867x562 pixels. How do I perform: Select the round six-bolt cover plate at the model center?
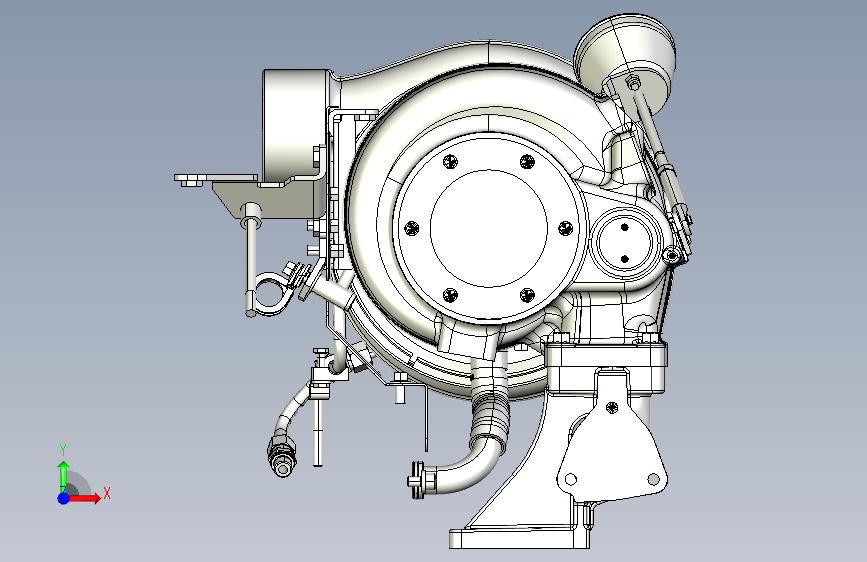[489, 228]
